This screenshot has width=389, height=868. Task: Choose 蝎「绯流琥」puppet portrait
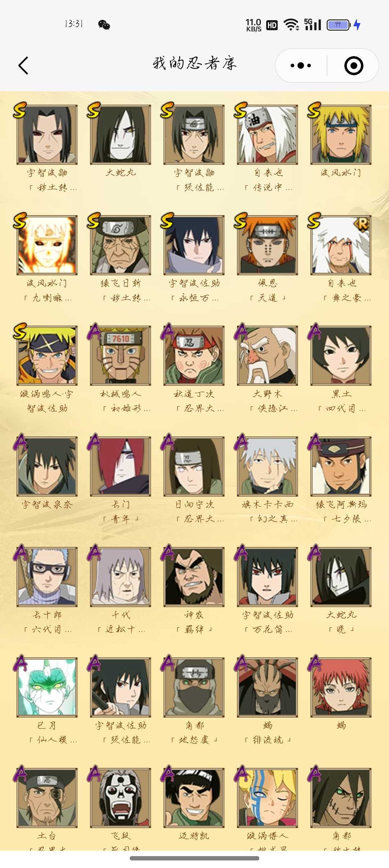(x=267, y=687)
